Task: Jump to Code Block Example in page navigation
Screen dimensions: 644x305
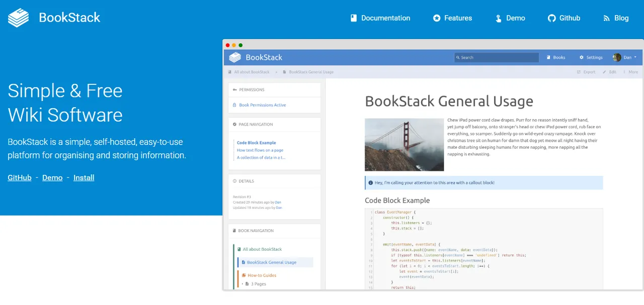Action: [257, 143]
